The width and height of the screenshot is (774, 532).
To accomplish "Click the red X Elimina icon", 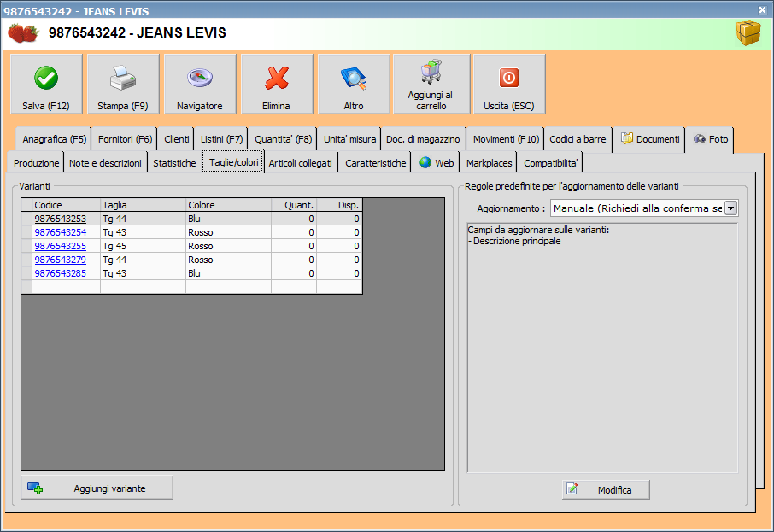I will [x=277, y=78].
